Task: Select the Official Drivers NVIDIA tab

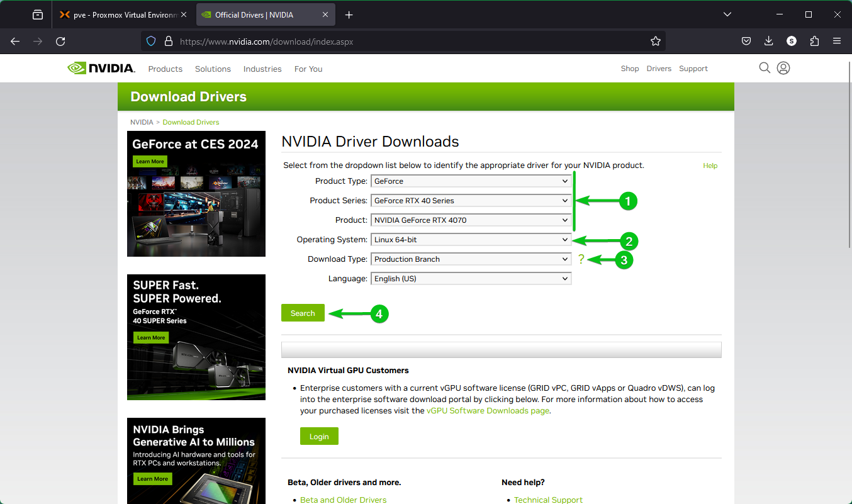Action: tap(266, 14)
